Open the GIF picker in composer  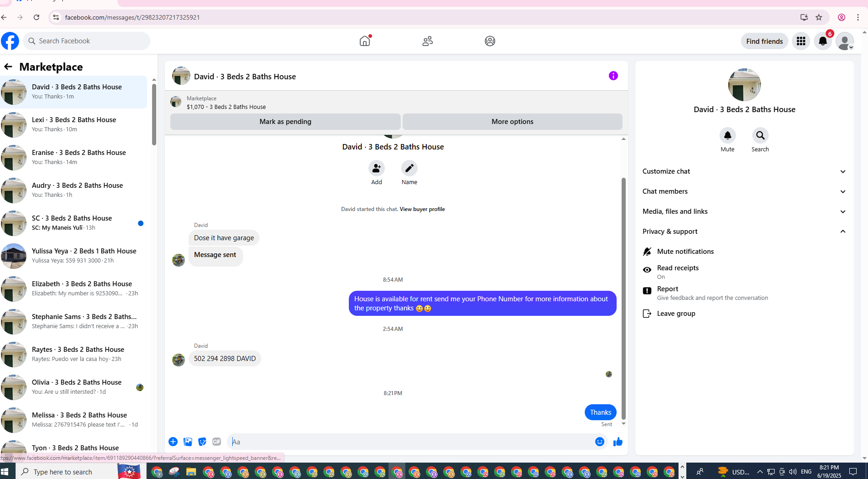point(217,442)
